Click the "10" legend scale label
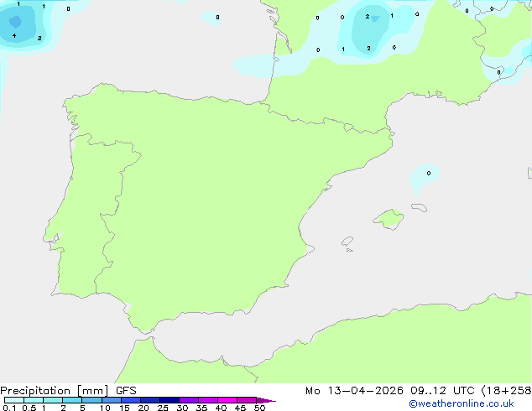The width and height of the screenshot is (532, 411). [x=105, y=408]
